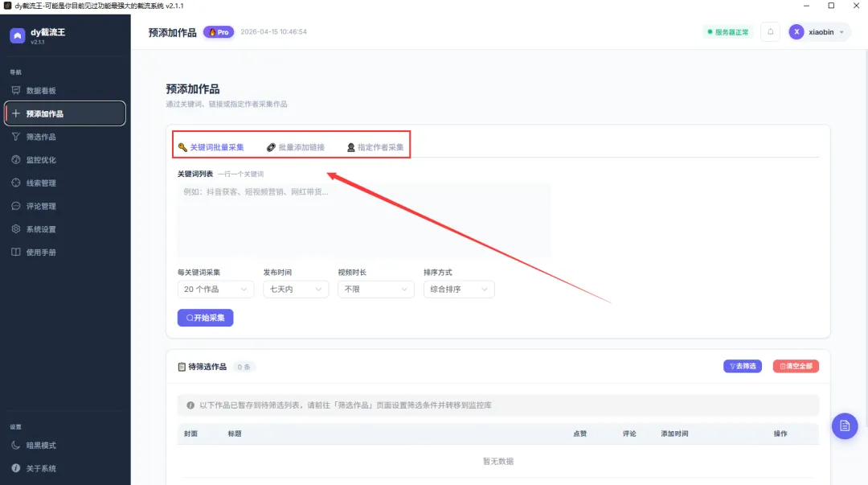The width and height of the screenshot is (868, 485).
Task: Click the 开始采集 collect button
Action: [206, 318]
